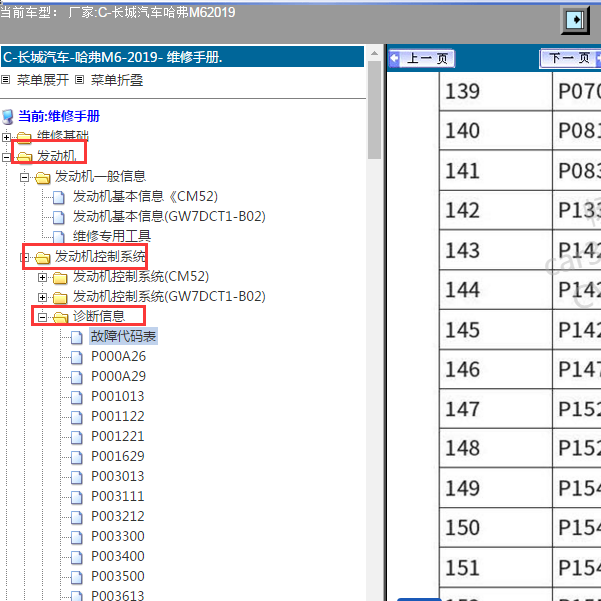The image size is (601, 601).
Task: Click 菜单折叠 to collapse all menus
Action: pyautogui.click(x=117, y=80)
